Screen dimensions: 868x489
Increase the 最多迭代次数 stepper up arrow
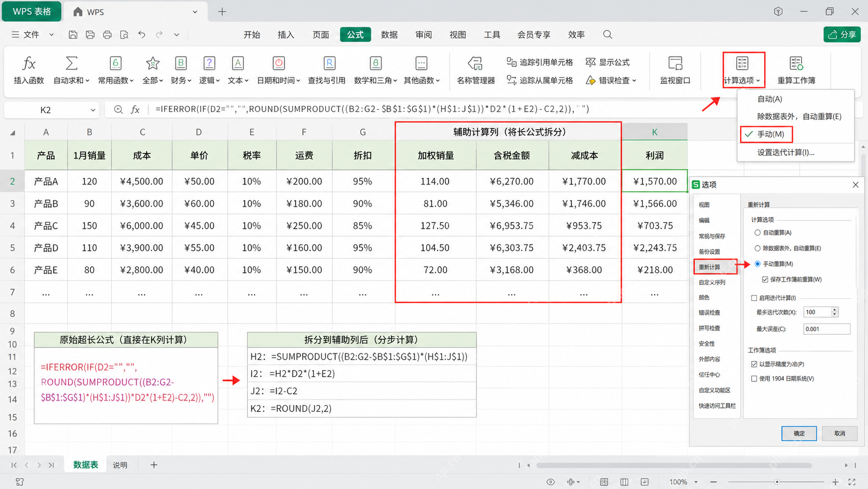pos(834,310)
